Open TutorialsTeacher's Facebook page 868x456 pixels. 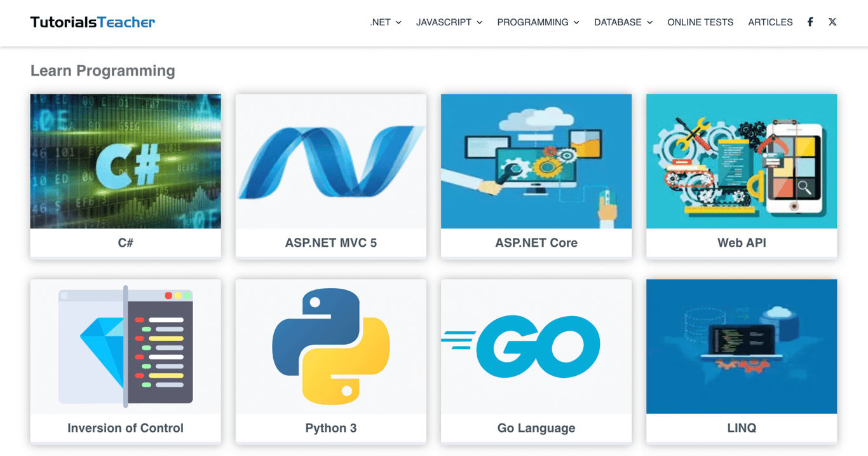810,22
